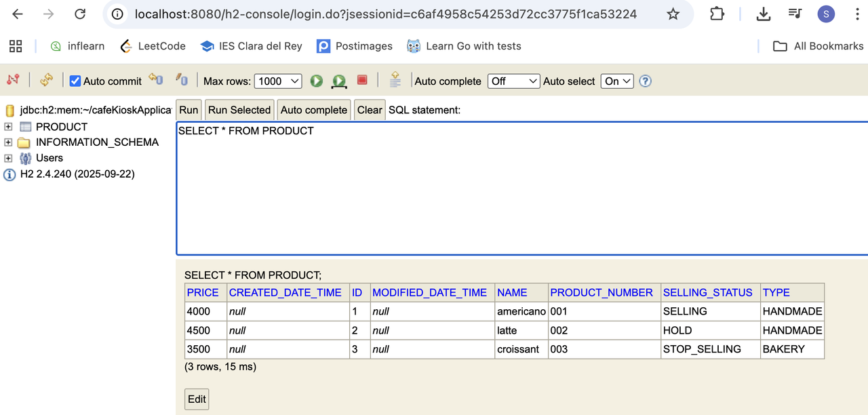Bookmark this page with the star icon
This screenshot has width=868, height=415.
[x=673, y=14]
